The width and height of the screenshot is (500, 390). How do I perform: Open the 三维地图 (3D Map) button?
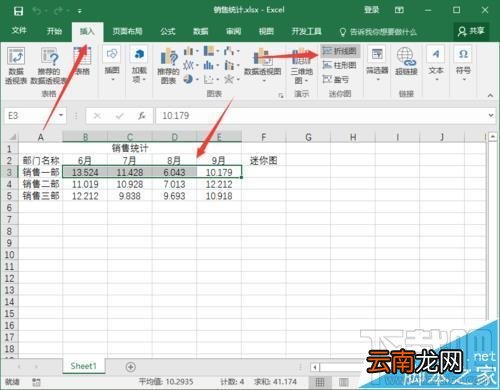click(x=301, y=65)
